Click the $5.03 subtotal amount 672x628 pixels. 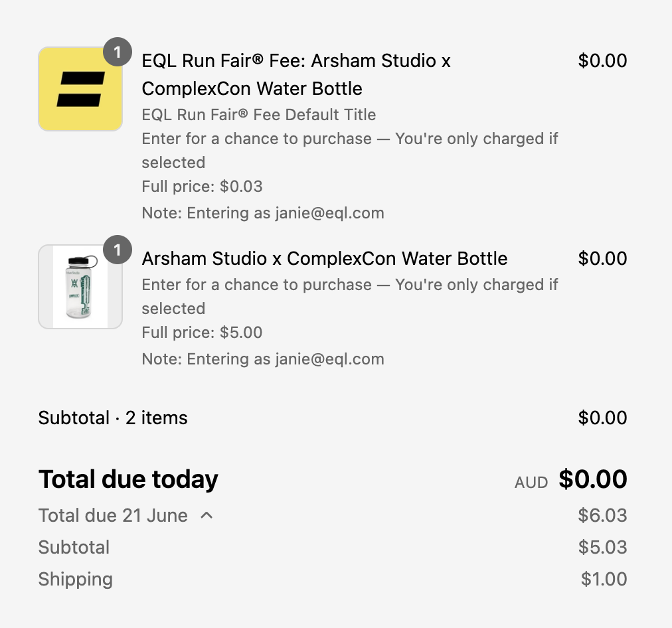pyautogui.click(x=602, y=547)
